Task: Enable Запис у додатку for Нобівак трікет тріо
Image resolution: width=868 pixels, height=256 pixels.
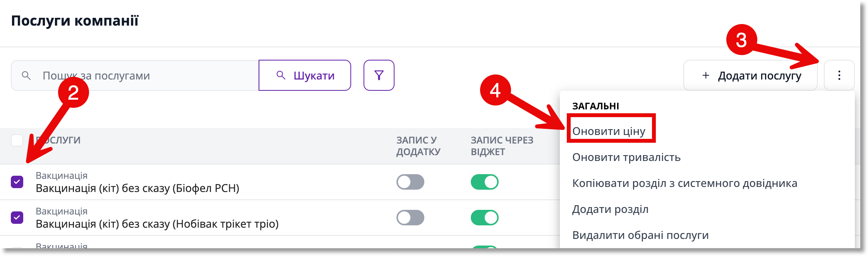Action: [x=410, y=218]
